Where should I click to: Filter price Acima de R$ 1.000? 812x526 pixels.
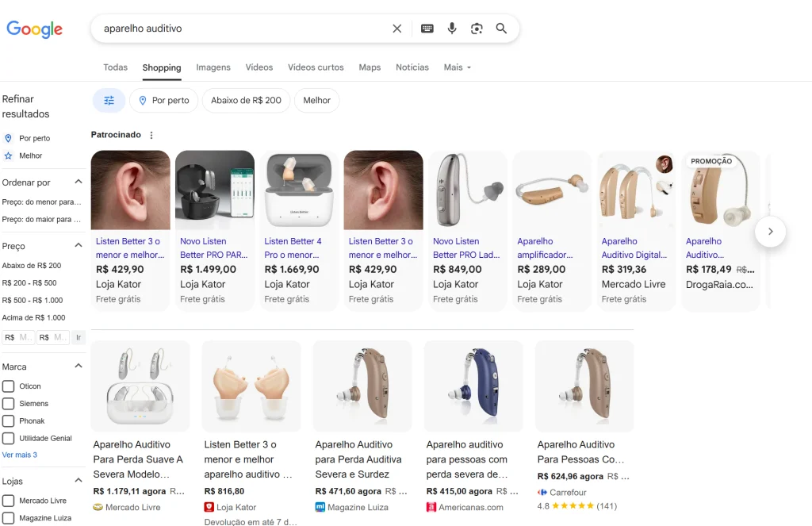tap(33, 317)
